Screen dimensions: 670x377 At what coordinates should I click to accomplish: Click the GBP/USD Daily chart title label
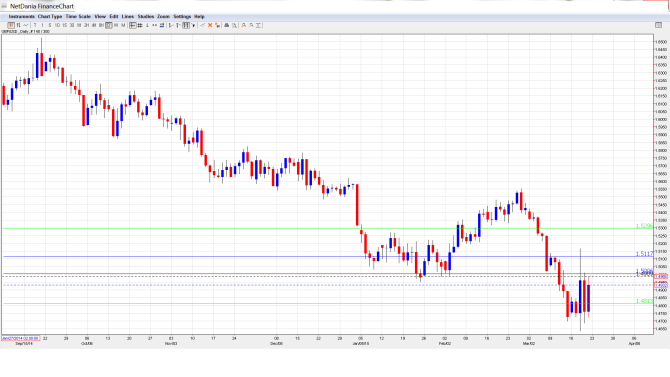pos(26,32)
